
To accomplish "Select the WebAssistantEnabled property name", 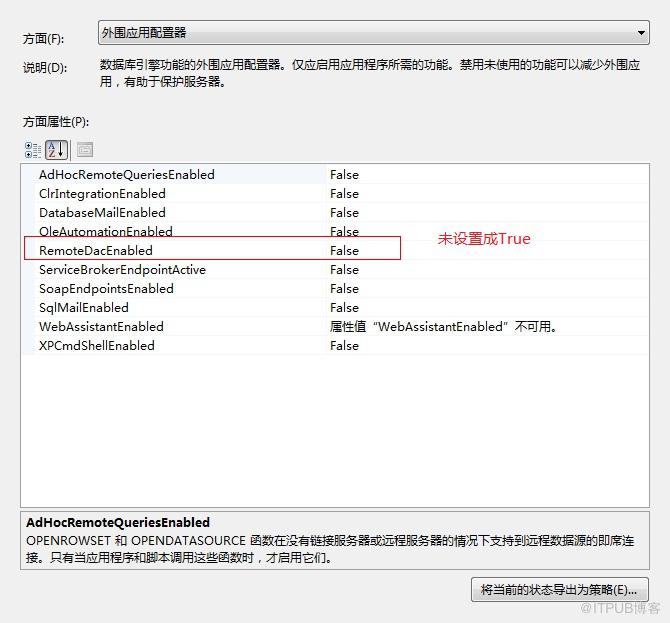I will click(x=101, y=326).
